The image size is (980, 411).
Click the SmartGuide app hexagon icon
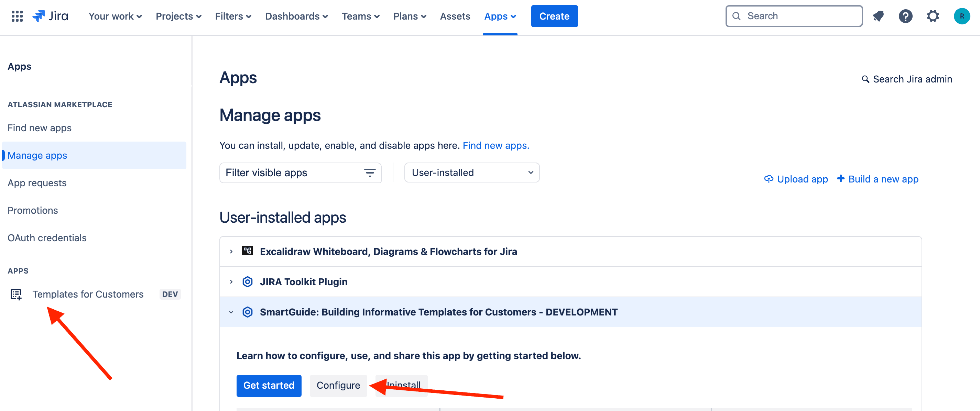[247, 312]
